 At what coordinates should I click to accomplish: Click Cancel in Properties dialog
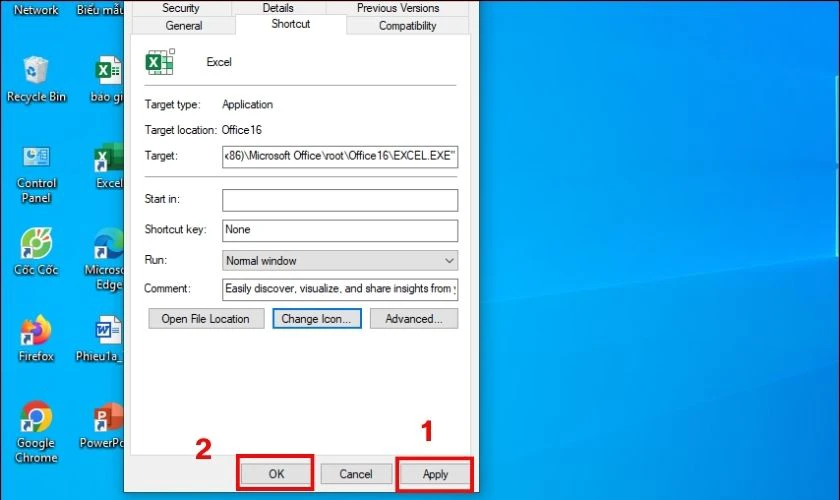pos(356,474)
